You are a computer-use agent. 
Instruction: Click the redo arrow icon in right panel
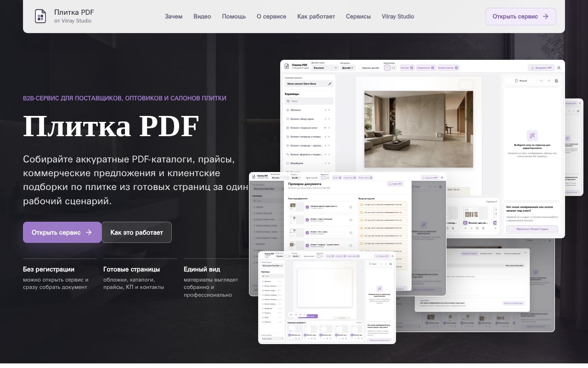(x=549, y=81)
